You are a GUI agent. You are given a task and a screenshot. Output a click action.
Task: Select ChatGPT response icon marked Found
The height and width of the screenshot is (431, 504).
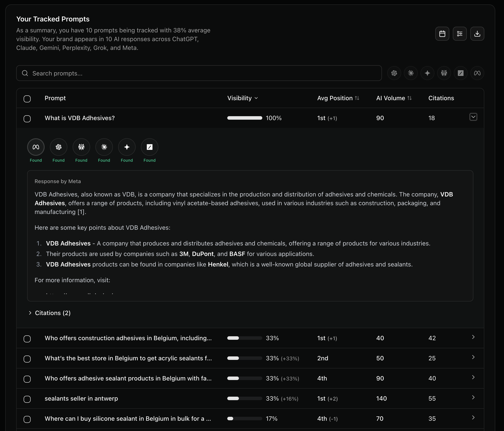pyautogui.click(x=59, y=147)
